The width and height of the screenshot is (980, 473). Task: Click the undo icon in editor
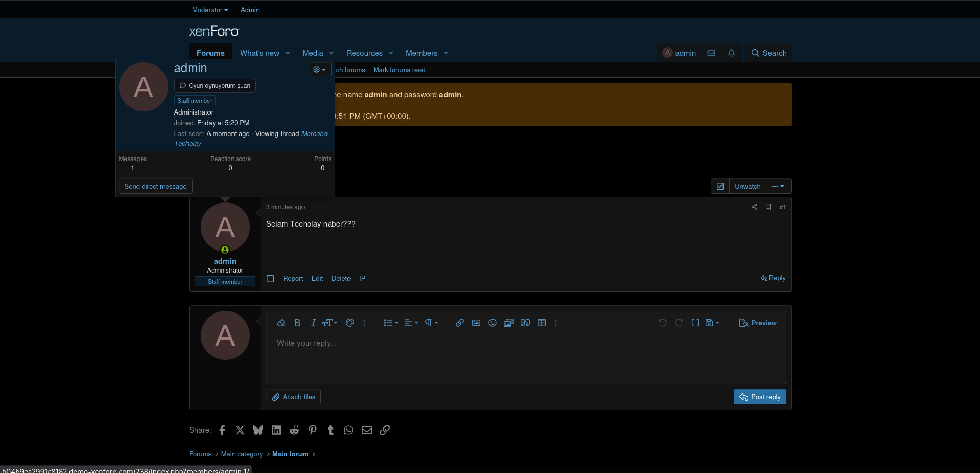pos(663,323)
